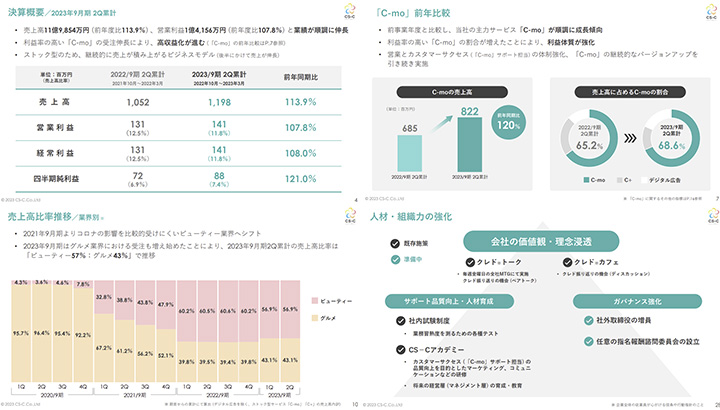Click the C-mo teal legend swatch
The width and height of the screenshot is (720, 410).
[x=586, y=180]
